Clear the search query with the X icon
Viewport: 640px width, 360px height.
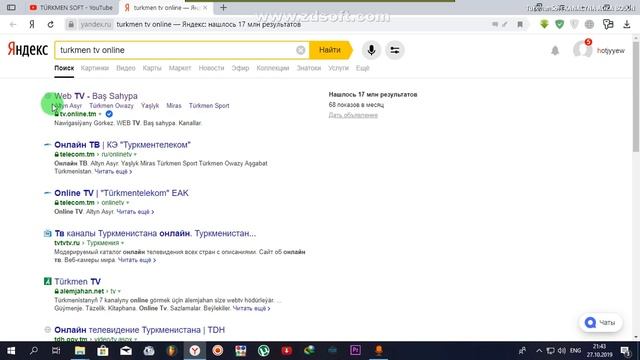300,50
